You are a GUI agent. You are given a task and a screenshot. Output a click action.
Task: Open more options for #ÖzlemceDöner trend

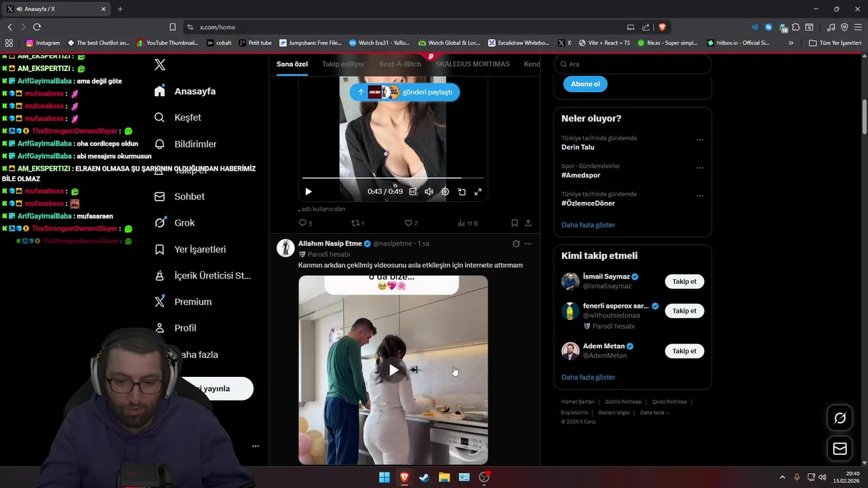700,195
